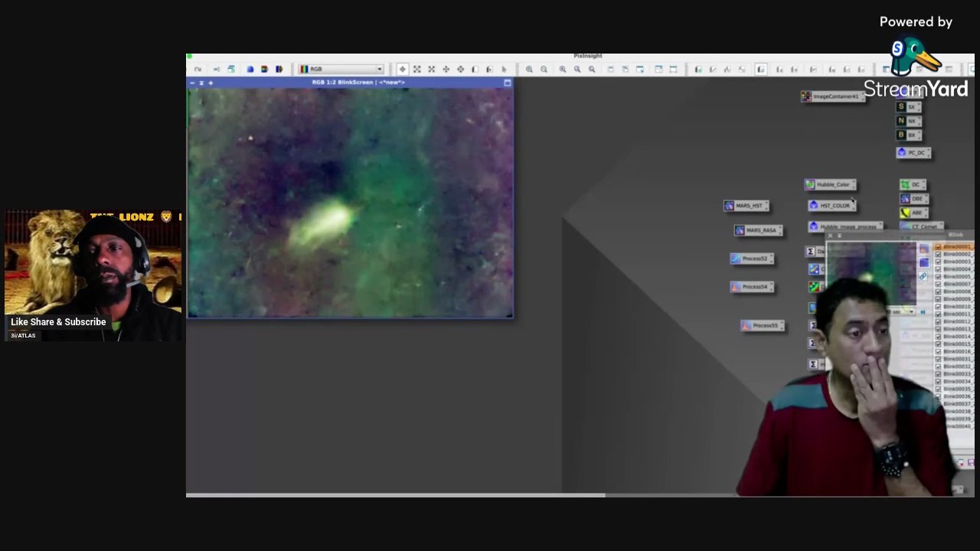Click the DC crop process icon
The height and width of the screenshot is (551, 980).
[913, 184]
